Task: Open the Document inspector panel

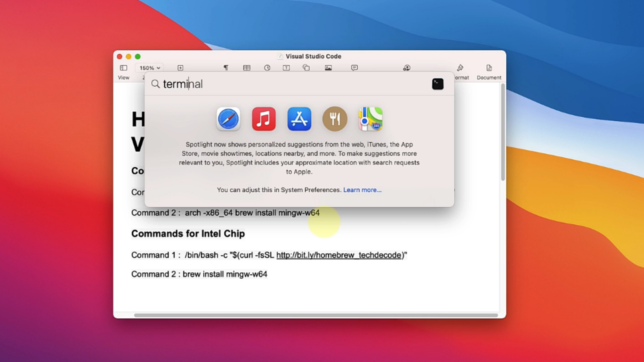Action: [x=489, y=68]
